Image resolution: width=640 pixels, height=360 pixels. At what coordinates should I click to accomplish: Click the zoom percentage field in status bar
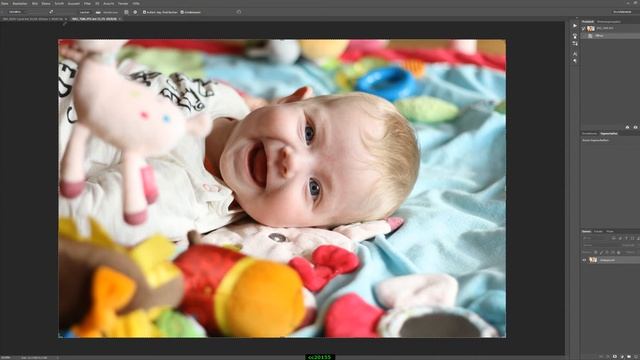(6, 358)
